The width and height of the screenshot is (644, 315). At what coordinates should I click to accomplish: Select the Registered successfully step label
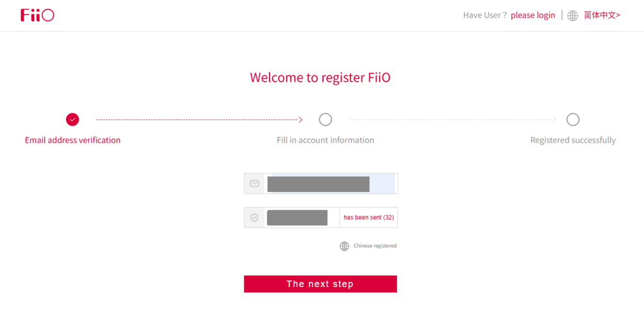[x=573, y=140]
